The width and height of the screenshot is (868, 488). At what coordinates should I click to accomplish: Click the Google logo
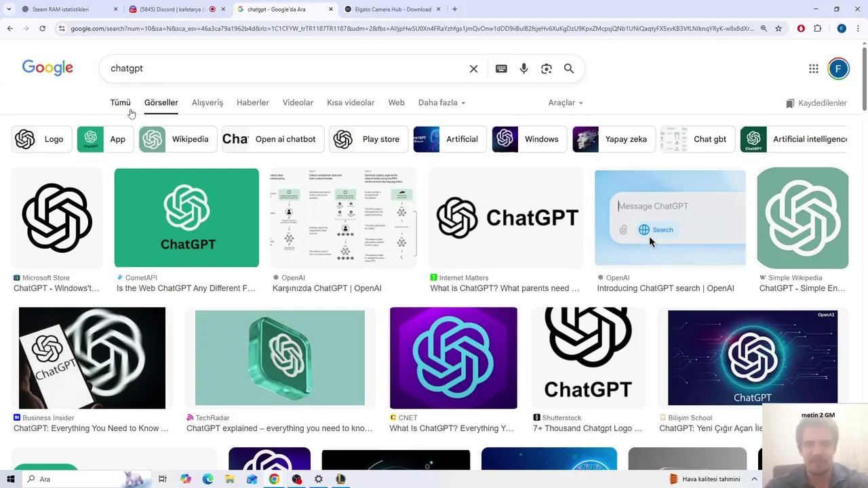47,68
